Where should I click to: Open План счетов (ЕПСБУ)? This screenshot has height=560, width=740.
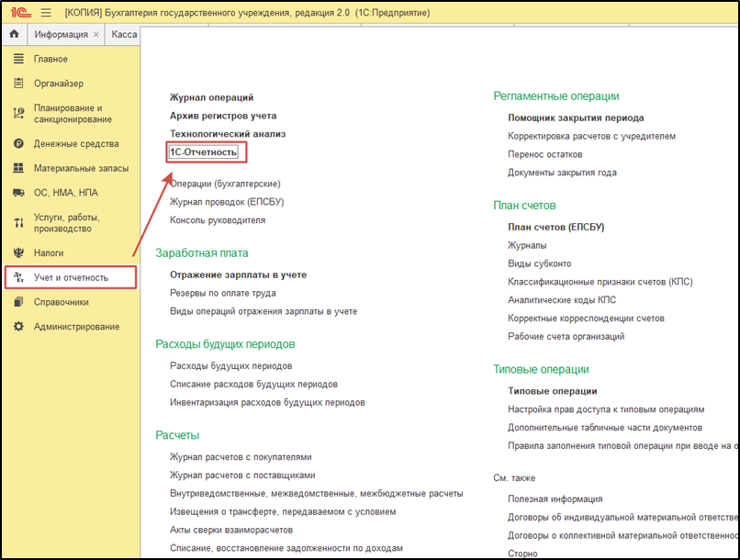click(556, 227)
